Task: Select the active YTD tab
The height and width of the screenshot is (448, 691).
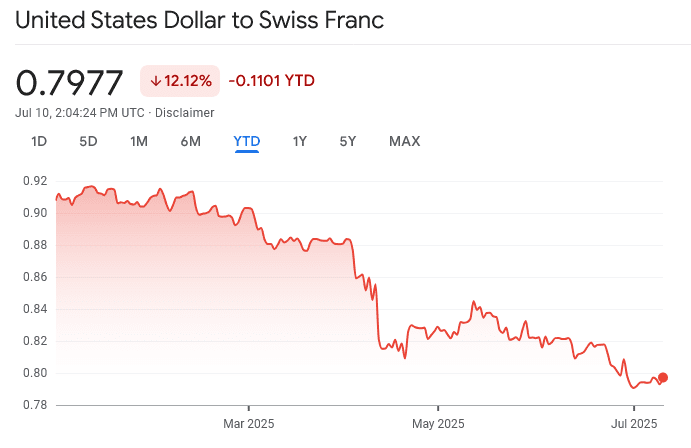Action: click(x=246, y=141)
